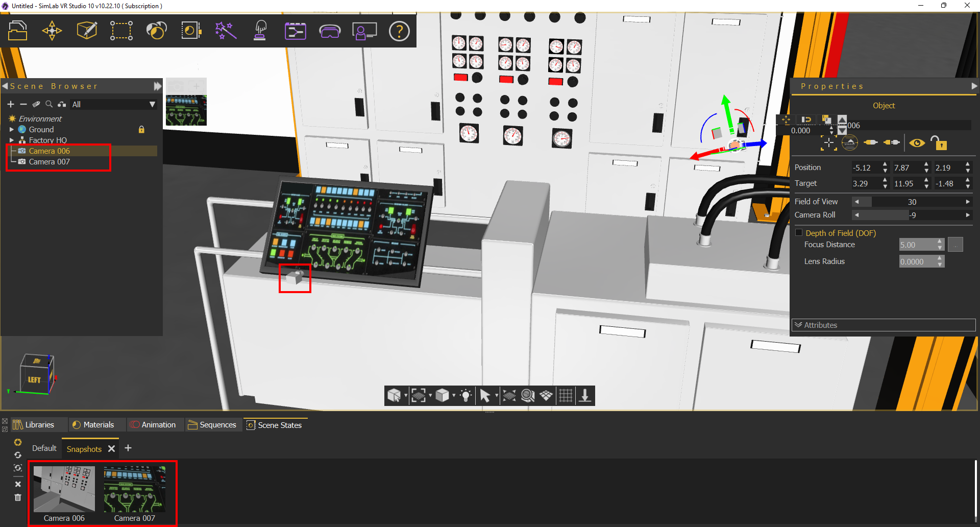Select Camera 007 in Scene Browser
The width and height of the screenshot is (980, 527).
tap(49, 162)
